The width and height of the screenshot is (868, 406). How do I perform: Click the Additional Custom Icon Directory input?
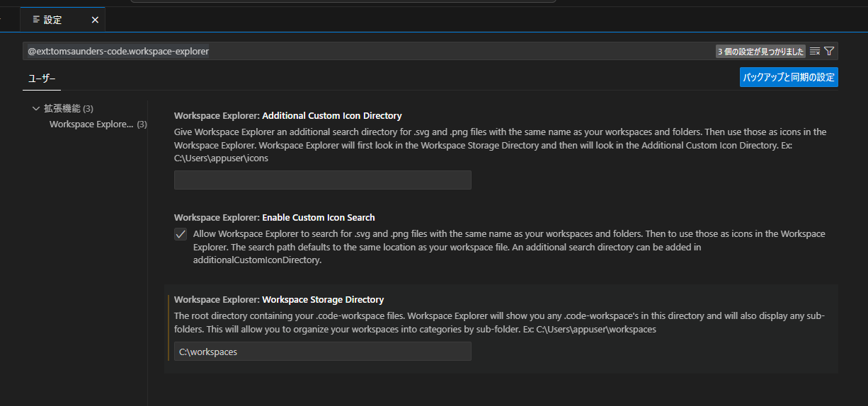tap(322, 180)
